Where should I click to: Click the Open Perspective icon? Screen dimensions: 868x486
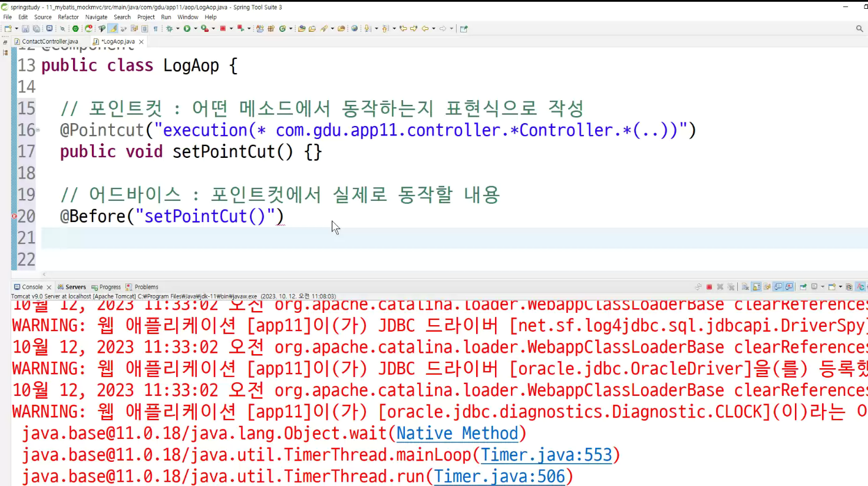463,28
